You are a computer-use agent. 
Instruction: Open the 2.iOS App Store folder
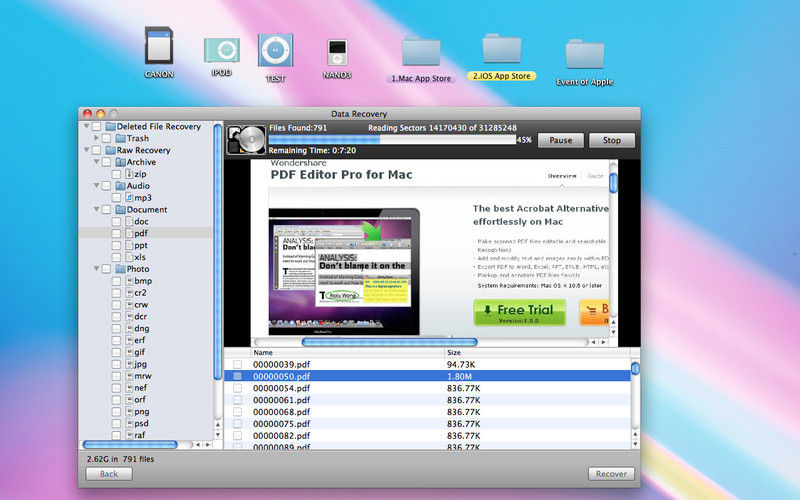(x=502, y=48)
